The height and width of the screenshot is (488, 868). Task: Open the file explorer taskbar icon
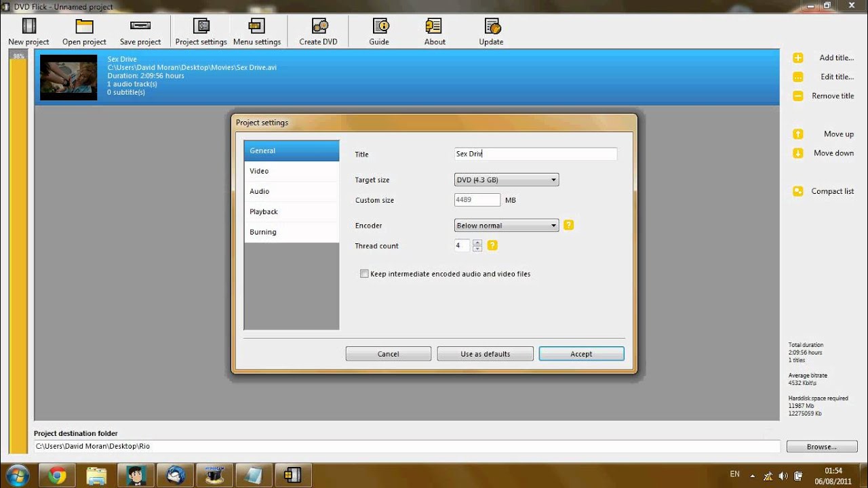click(96, 475)
